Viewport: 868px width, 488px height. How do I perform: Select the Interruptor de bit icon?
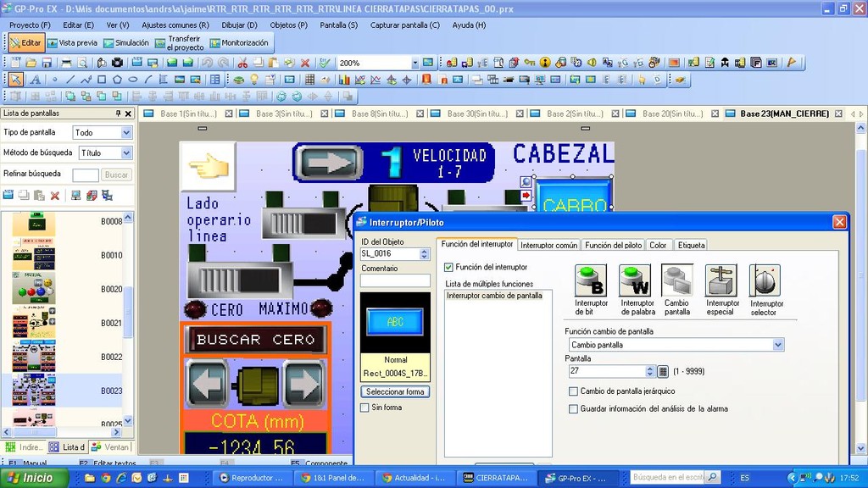pyautogui.click(x=591, y=280)
